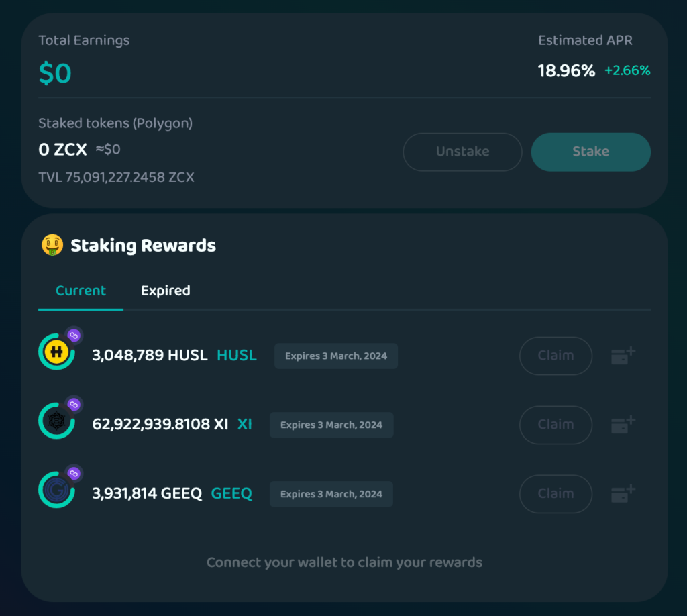The height and width of the screenshot is (616, 687).
Task: Click XI 'Expires 3 March, 2024' badge
Action: pos(331,425)
